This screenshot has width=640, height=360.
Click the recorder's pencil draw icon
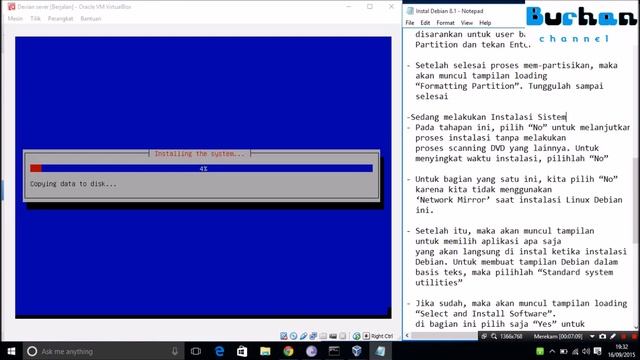(613, 336)
